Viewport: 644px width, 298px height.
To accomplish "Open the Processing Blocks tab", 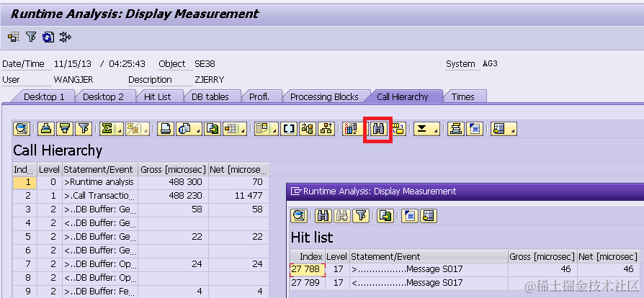I will coord(324,97).
